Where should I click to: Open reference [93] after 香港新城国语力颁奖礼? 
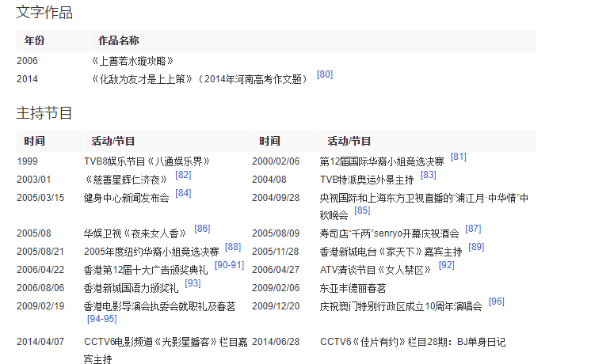click(193, 283)
